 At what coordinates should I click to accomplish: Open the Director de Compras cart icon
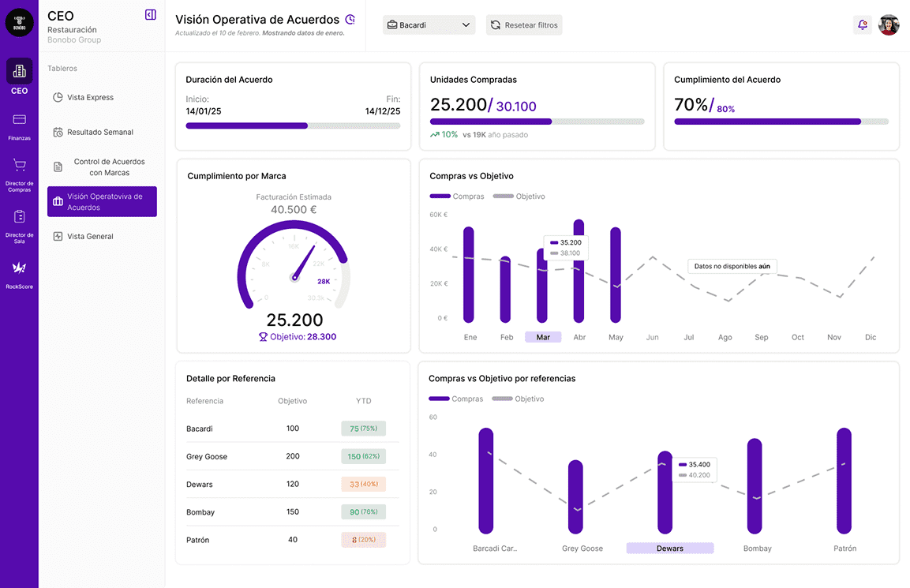tap(20, 165)
